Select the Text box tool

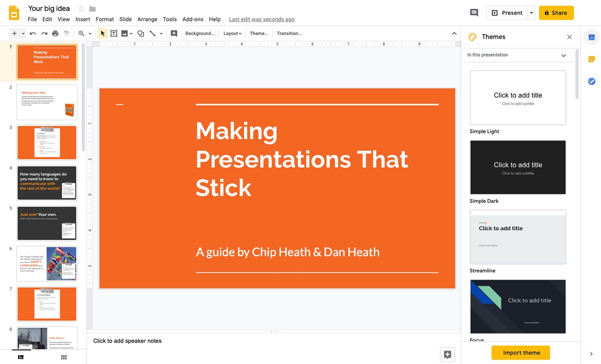[114, 33]
